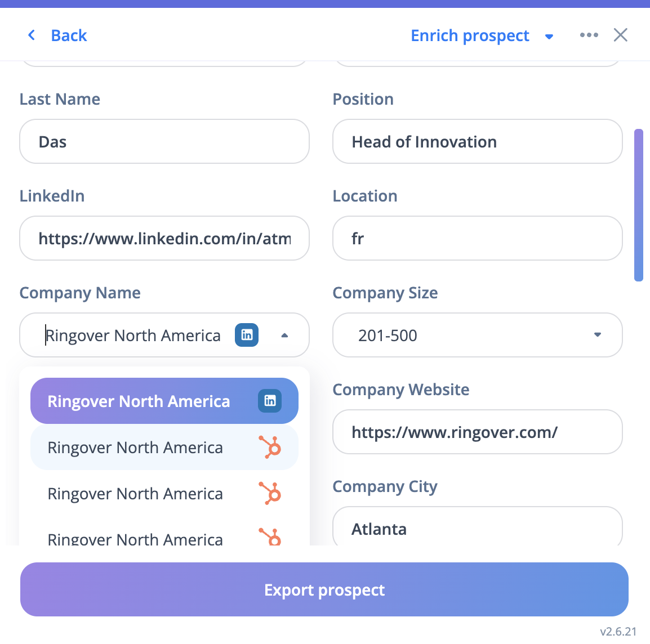
Task: Choose second Ringover North America HubSpot entry
Action: coord(135,448)
